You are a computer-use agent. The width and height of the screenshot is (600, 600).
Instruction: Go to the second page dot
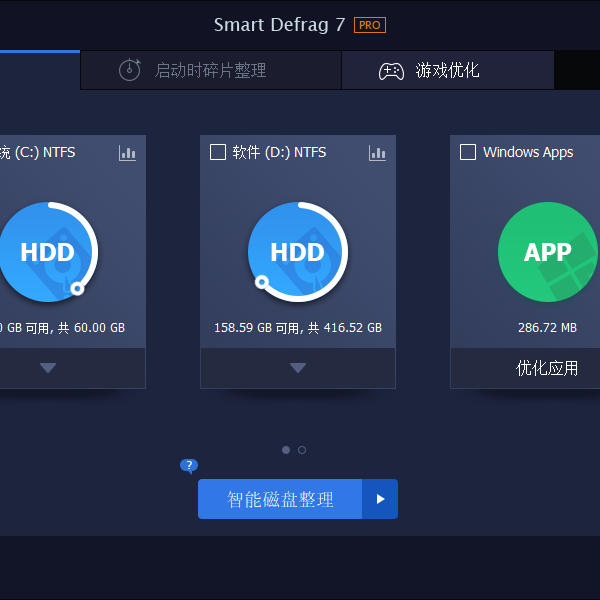302,450
